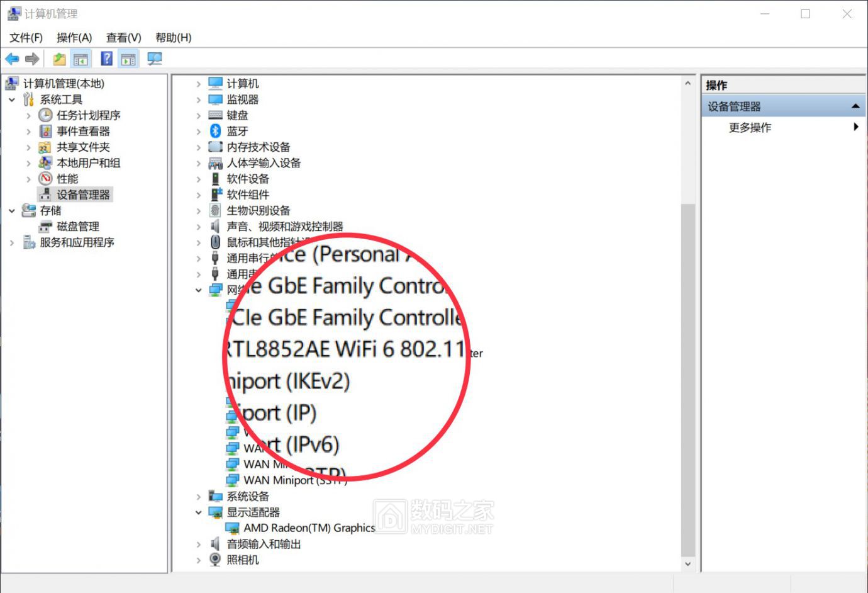Select 磁盘管理 text in left tree
This screenshot has height=593, width=868.
click(78, 227)
